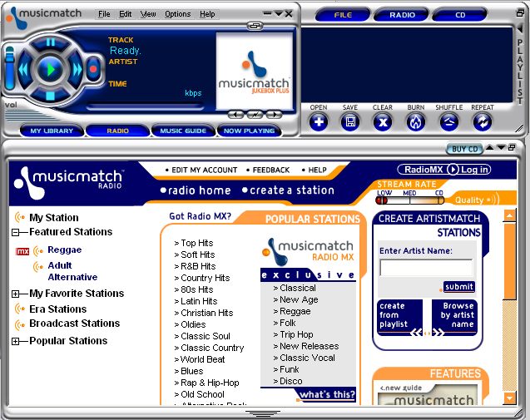Click the track progress seek bar

[x=146, y=107]
